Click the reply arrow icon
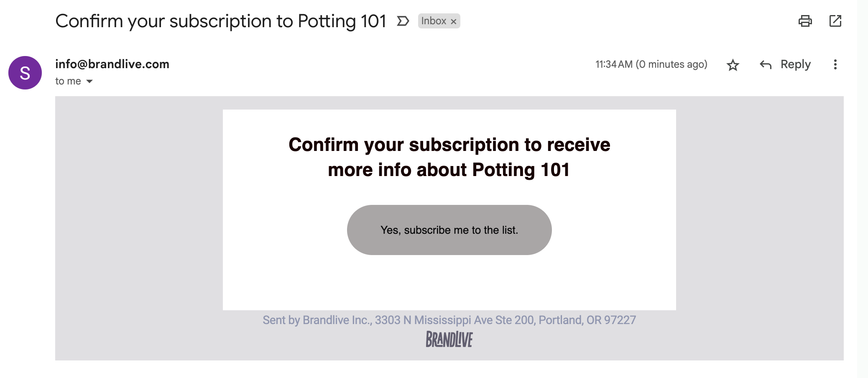 pos(766,65)
